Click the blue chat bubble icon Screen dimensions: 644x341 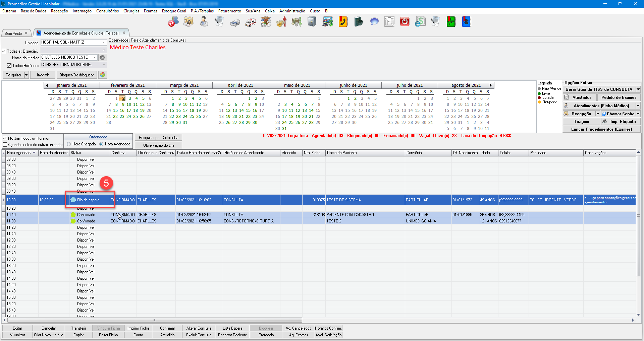click(x=374, y=22)
